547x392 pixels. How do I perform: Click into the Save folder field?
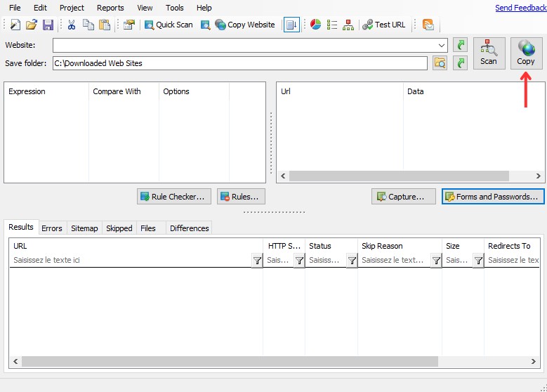pyautogui.click(x=240, y=63)
